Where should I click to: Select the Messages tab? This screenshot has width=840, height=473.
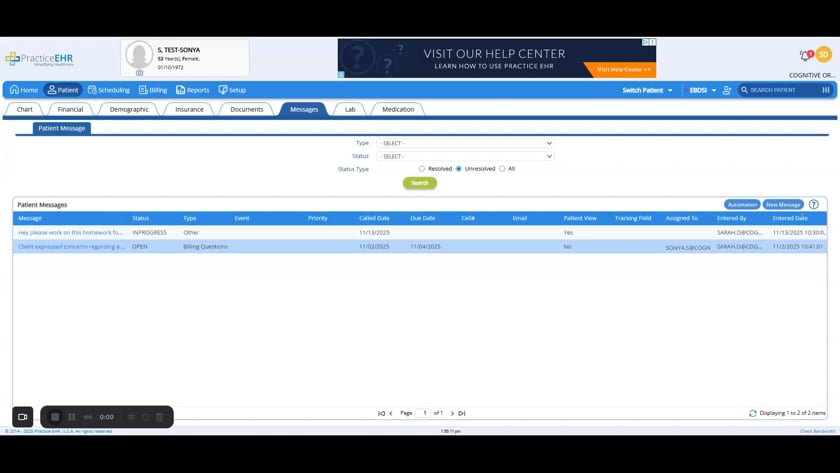304,109
